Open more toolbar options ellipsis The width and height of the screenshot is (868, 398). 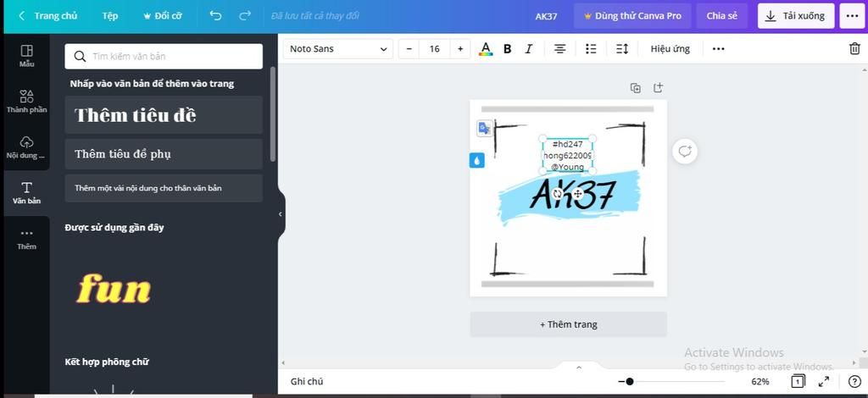pos(718,48)
